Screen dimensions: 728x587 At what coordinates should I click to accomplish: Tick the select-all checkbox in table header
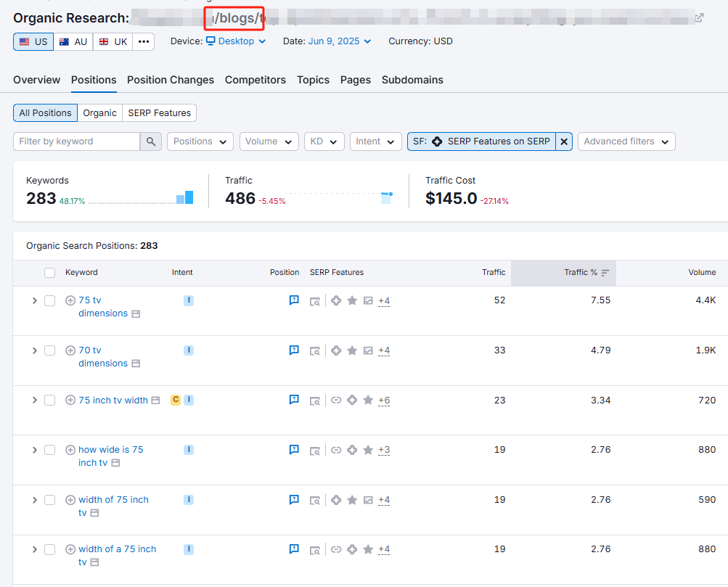[x=49, y=273]
